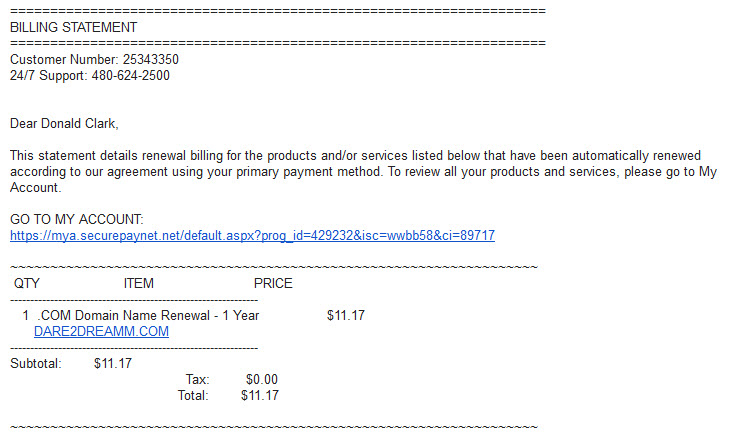The image size is (729, 444).
Task: Click the Subtotal label
Action: tap(36, 364)
